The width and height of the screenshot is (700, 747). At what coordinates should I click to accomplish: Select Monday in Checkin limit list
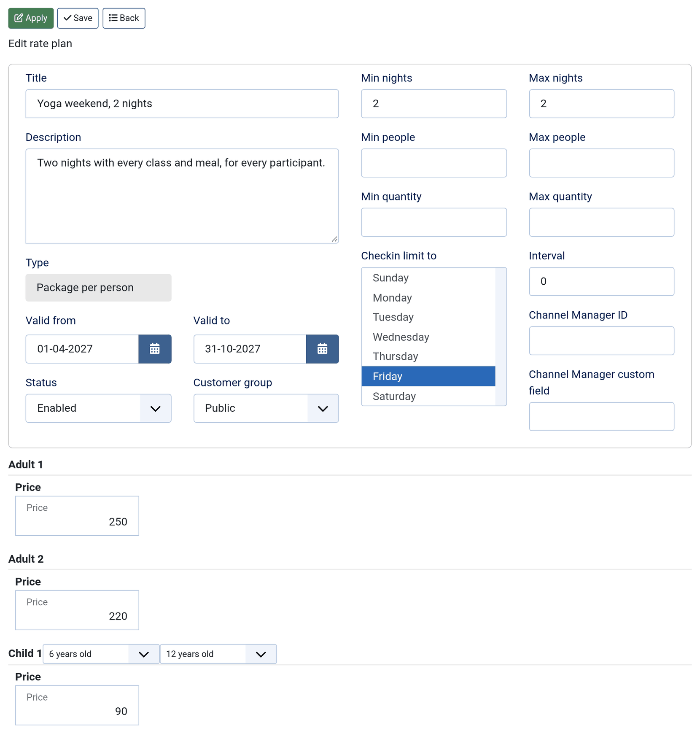428,298
